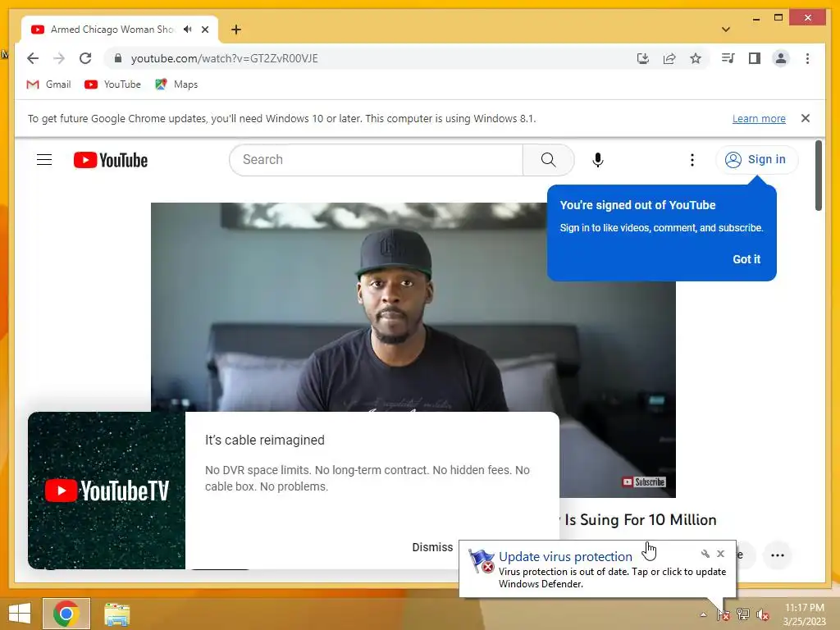Open Chrome side panel
The height and width of the screenshot is (630, 840).
[x=755, y=58]
